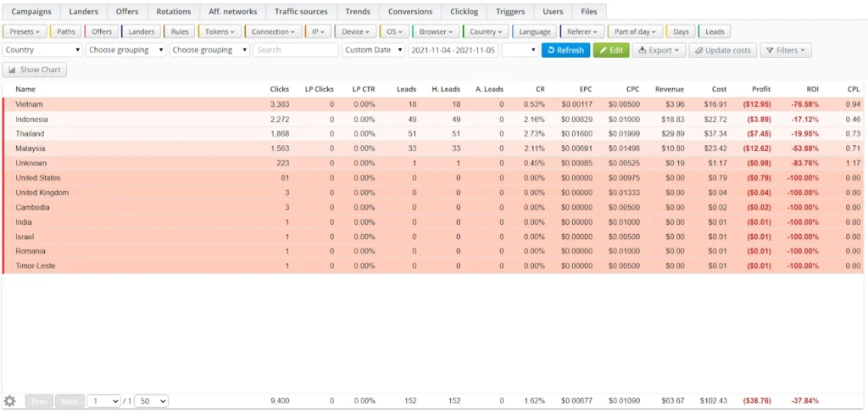Open the settings gear icon at bottom left
This screenshot has width=868, height=413.
coord(10,401)
